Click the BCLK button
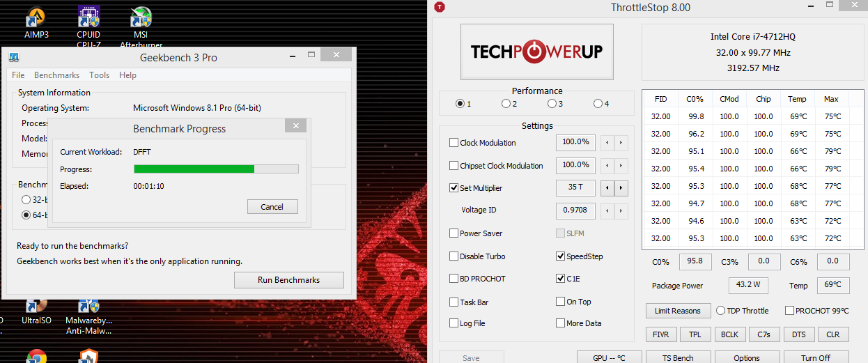 (x=729, y=334)
